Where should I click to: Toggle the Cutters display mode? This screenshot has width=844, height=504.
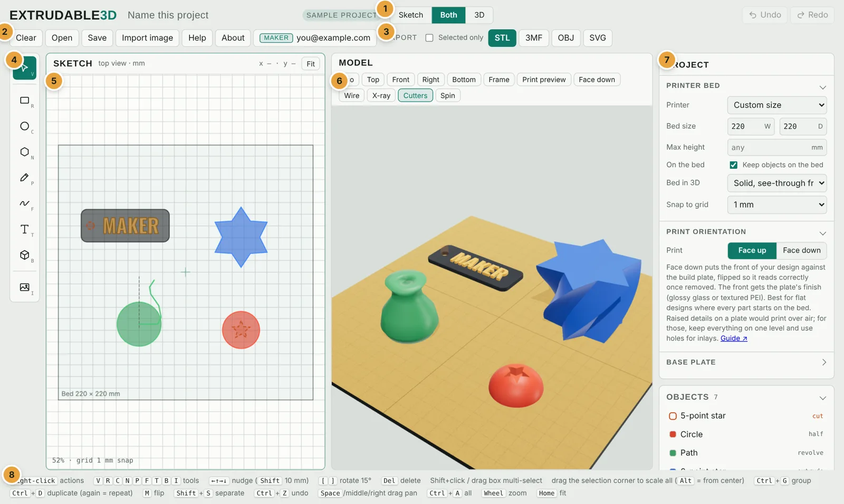[415, 95]
